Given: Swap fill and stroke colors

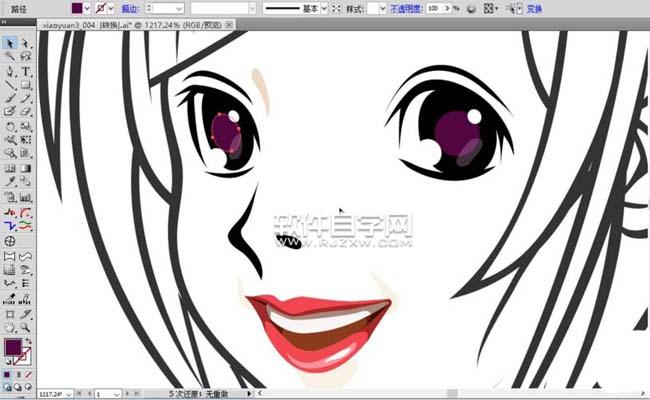Looking at the screenshot, I should tap(29, 341).
